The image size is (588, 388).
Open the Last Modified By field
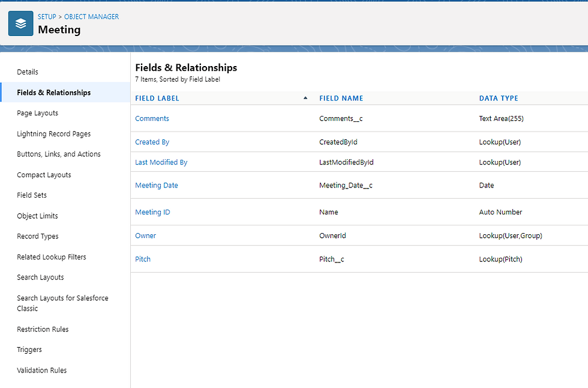pyautogui.click(x=161, y=162)
